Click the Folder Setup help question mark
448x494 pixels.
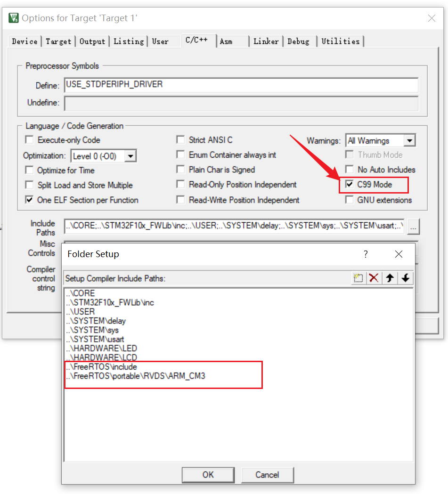click(x=366, y=254)
